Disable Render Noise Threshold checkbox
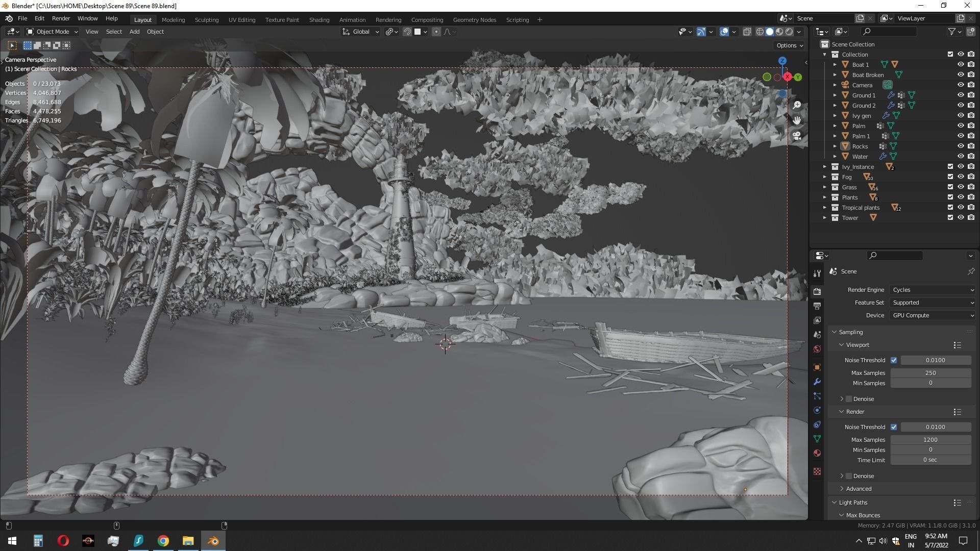Image resolution: width=980 pixels, height=551 pixels. coord(894,427)
